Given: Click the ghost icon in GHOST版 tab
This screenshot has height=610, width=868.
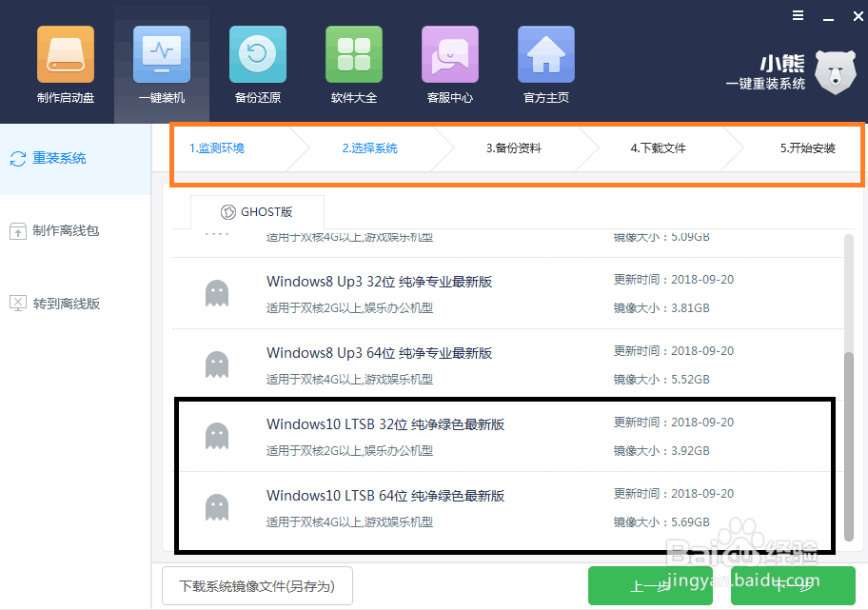Looking at the screenshot, I should [228, 212].
